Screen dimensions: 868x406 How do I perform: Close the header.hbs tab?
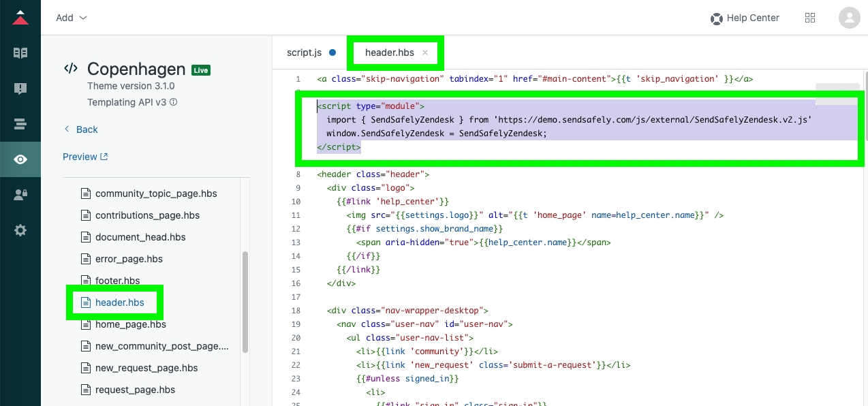pyautogui.click(x=425, y=52)
